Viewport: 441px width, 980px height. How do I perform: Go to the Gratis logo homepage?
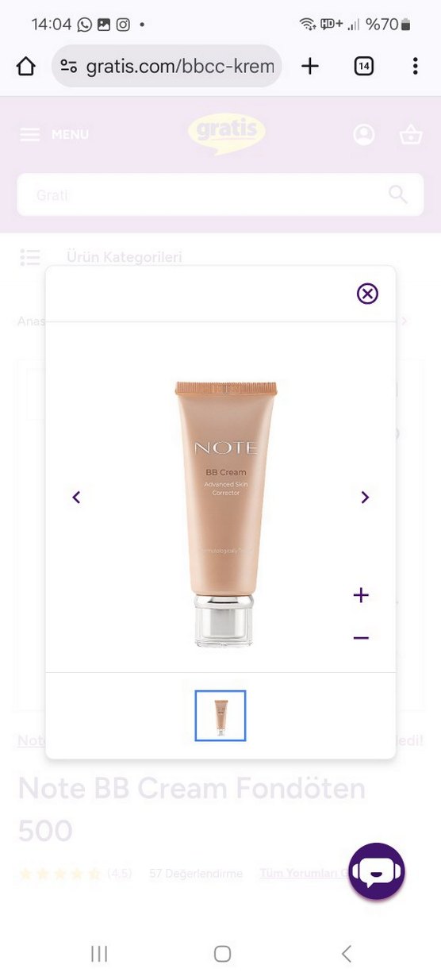pyautogui.click(x=227, y=134)
